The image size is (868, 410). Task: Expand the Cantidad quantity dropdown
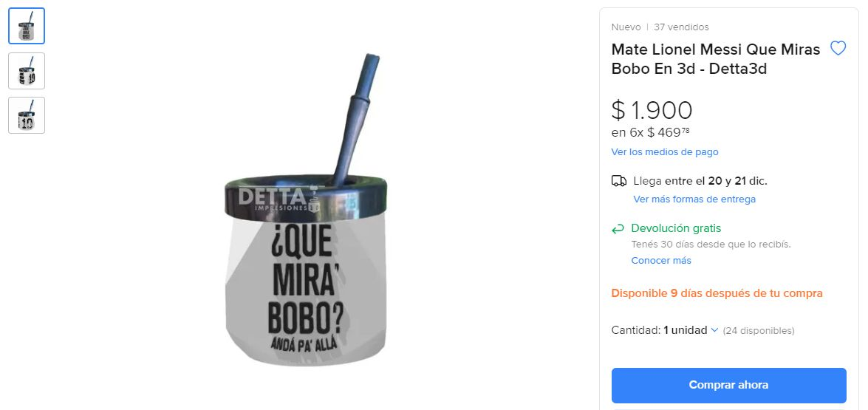coord(685,330)
